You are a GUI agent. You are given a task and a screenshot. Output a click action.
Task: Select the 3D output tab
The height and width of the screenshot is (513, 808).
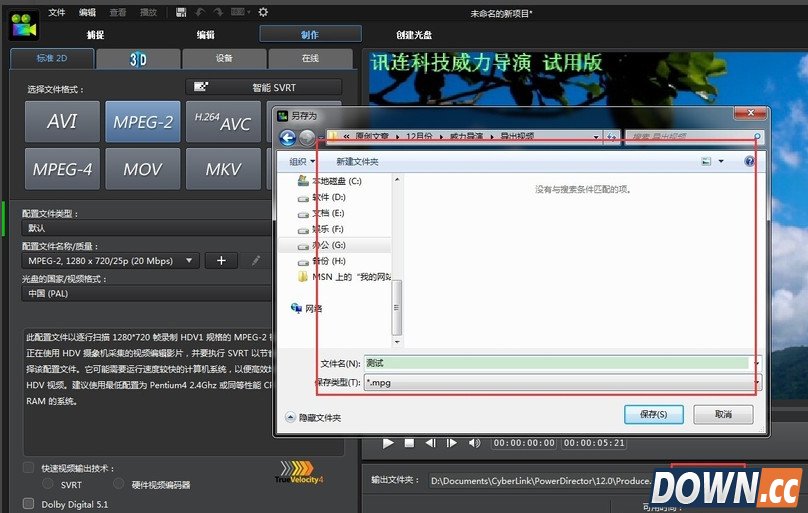(x=138, y=59)
